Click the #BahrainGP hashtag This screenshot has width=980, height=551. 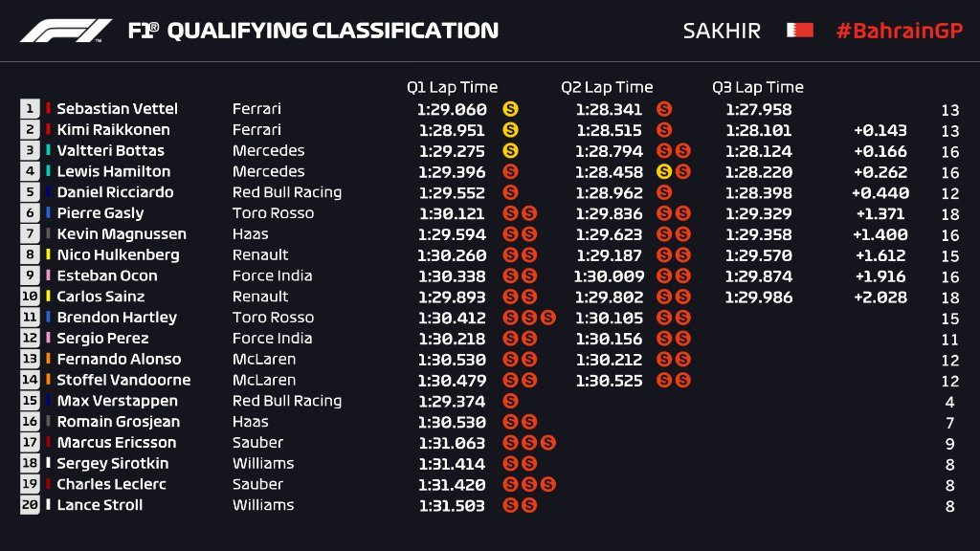(x=897, y=31)
